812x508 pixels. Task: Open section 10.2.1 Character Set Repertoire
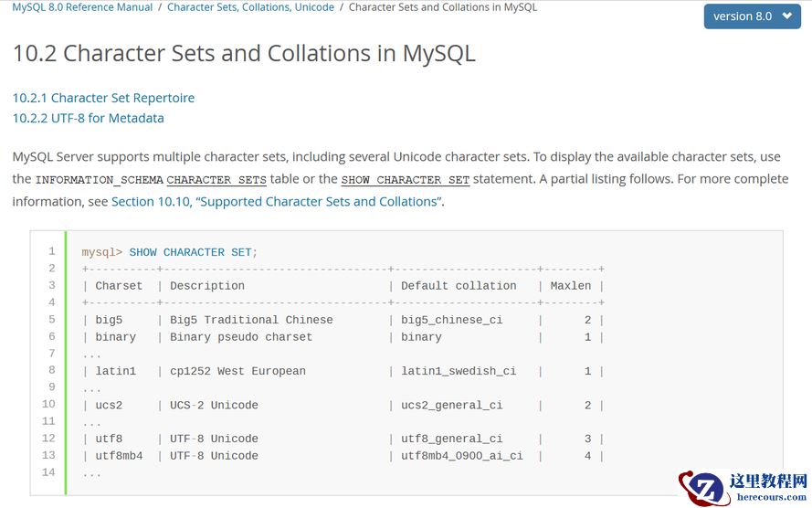103,98
